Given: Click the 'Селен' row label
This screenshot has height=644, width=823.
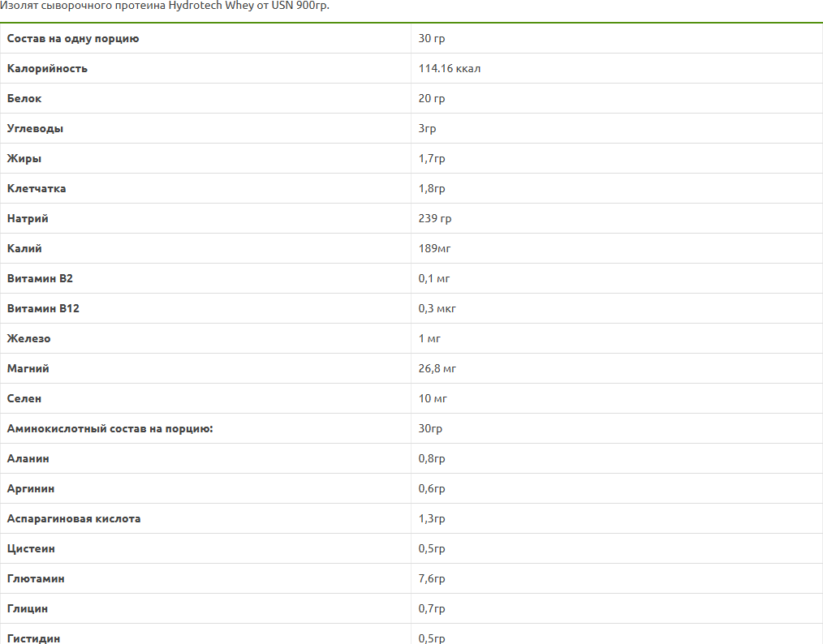Looking at the screenshot, I should click(x=24, y=398).
